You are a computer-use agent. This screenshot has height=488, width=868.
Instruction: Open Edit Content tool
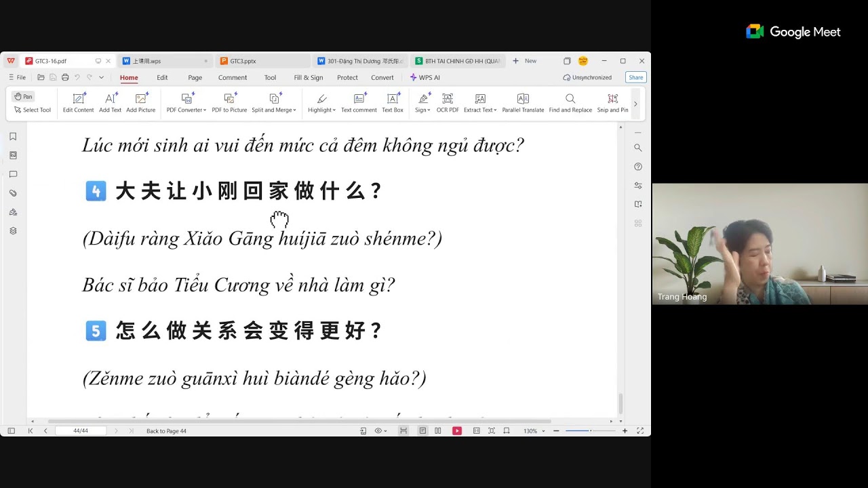point(79,103)
